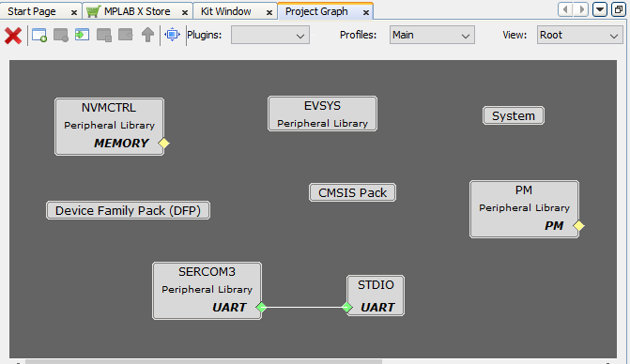The width and height of the screenshot is (630, 364).
Task: Open the Profiles dropdown showing Main
Action: tap(432, 35)
